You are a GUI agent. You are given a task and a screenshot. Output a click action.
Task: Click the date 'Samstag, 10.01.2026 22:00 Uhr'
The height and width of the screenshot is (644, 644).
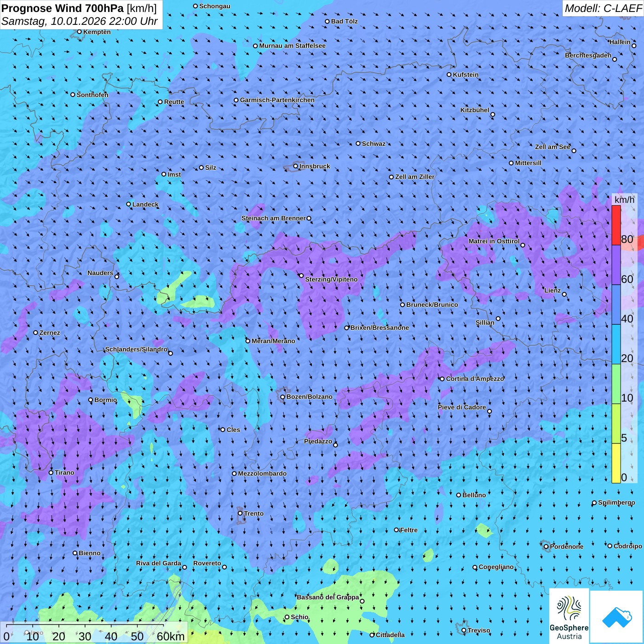(x=80, y=22)
